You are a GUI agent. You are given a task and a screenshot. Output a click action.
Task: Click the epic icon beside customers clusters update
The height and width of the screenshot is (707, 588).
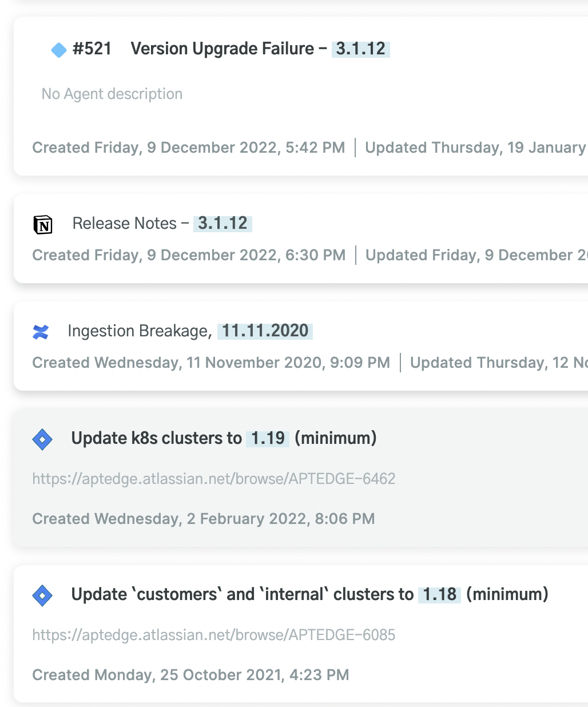[x=42, y=595]
